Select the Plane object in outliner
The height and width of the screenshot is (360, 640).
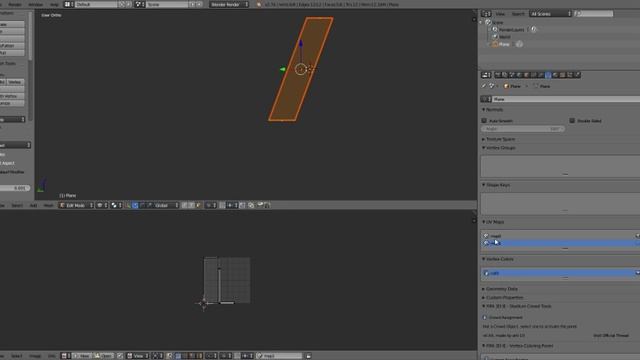pos(504,44)
